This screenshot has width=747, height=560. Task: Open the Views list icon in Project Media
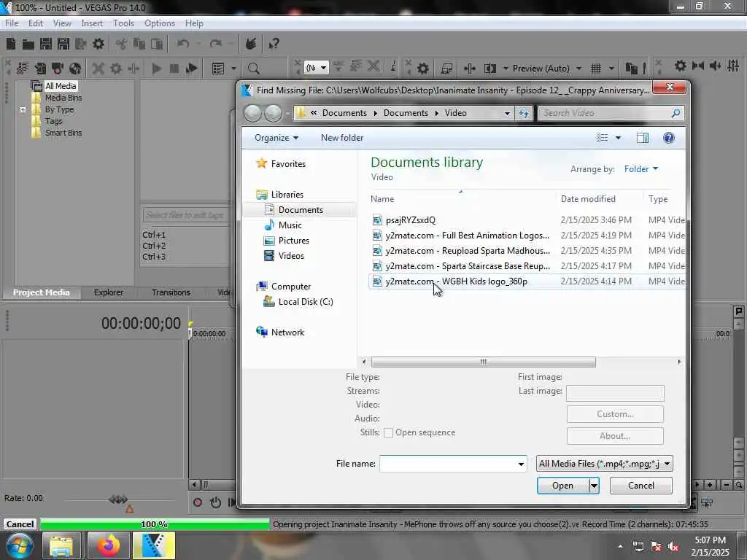(x=217, y=69)
